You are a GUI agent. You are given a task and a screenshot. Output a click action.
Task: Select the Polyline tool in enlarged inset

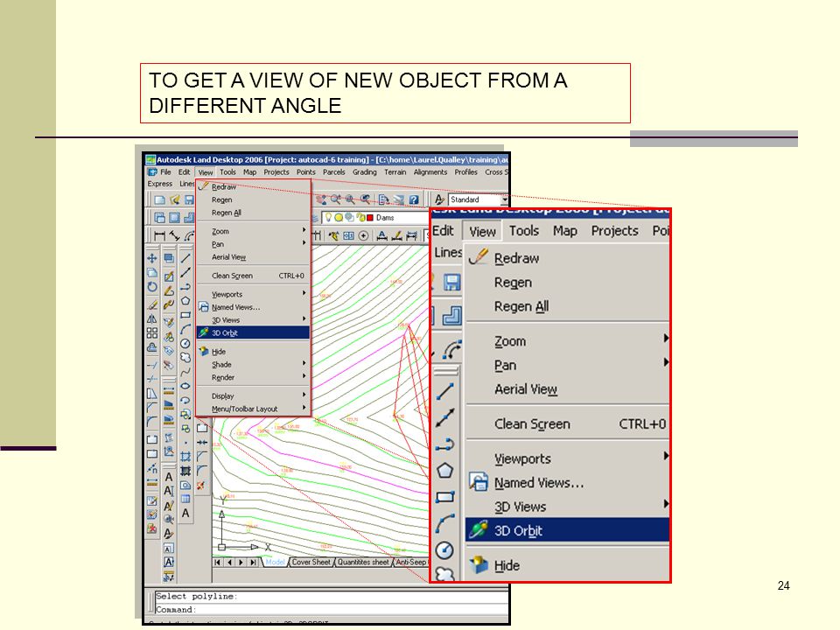(x=445, y=444)
